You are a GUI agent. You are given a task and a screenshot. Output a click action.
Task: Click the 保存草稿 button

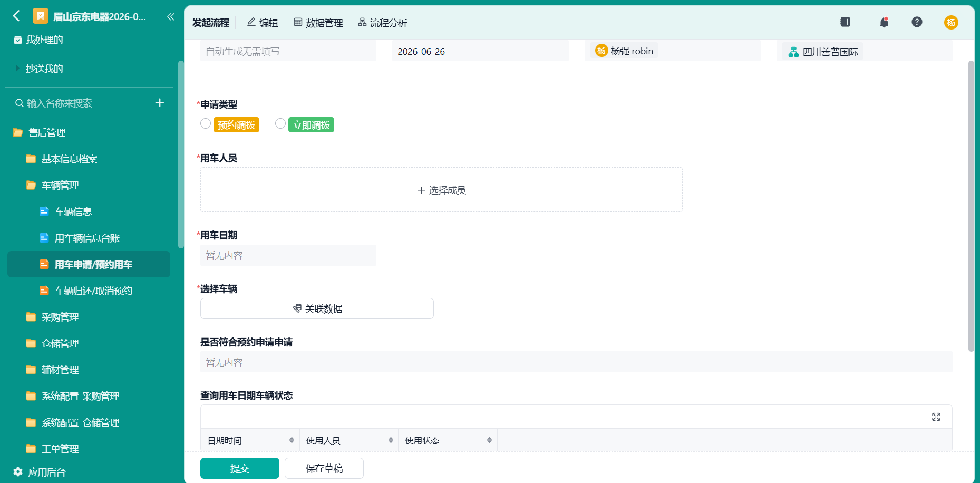(324, 468)
